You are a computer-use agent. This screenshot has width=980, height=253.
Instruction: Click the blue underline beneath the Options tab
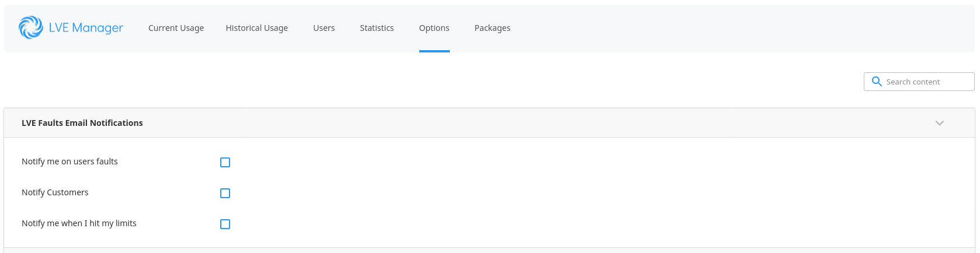[435, 51]
